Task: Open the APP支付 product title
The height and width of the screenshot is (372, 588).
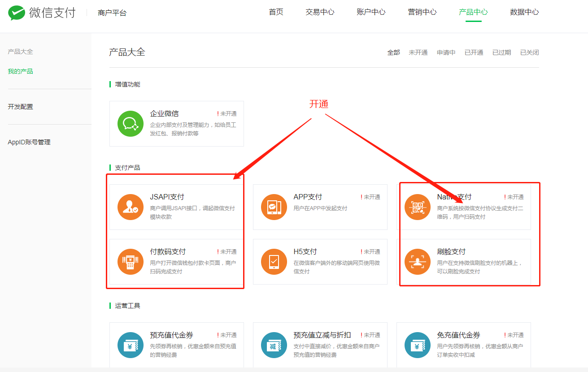Action: pyautogui.click(x=308, y=197)
